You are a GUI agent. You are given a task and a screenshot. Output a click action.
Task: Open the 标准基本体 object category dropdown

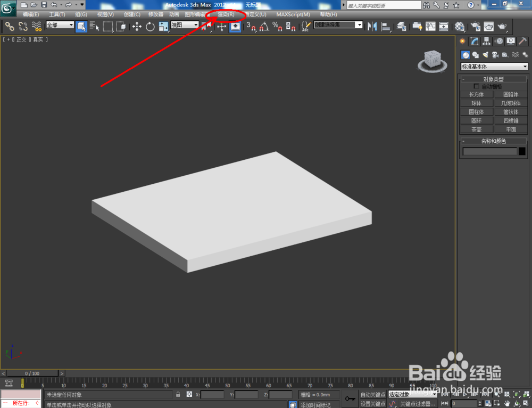[494, 67]
